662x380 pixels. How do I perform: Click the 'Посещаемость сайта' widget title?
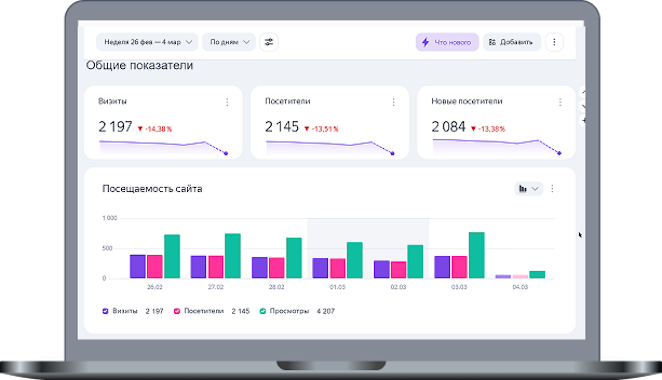(152, 189)
